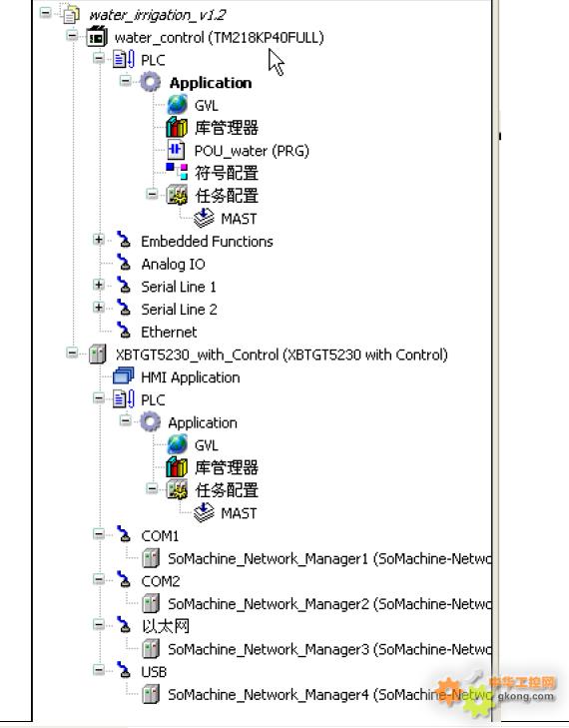Select the water_control (TM218KP40FULL) label
This screenshot has width=569, height=728.
point(219,38)
